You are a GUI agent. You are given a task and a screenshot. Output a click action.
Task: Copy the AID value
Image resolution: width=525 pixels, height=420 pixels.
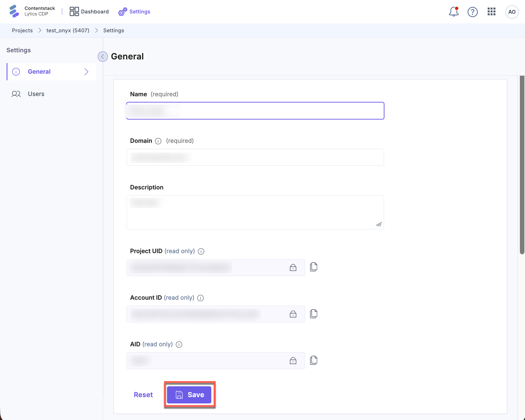[x=314, y=360]
